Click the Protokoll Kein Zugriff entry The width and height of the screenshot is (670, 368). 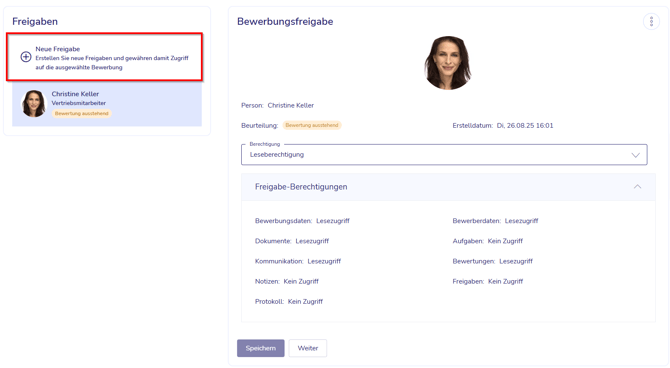click(289, 301)
